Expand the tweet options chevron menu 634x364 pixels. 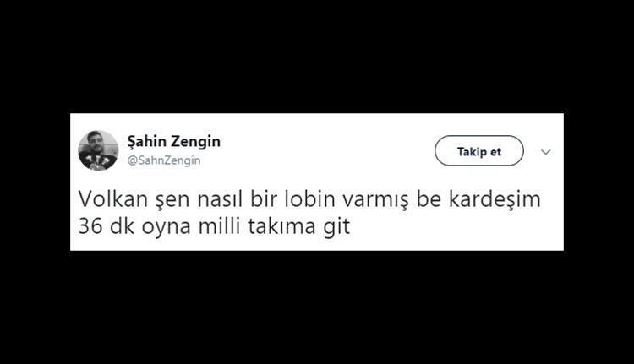click(x=546, y=152)
